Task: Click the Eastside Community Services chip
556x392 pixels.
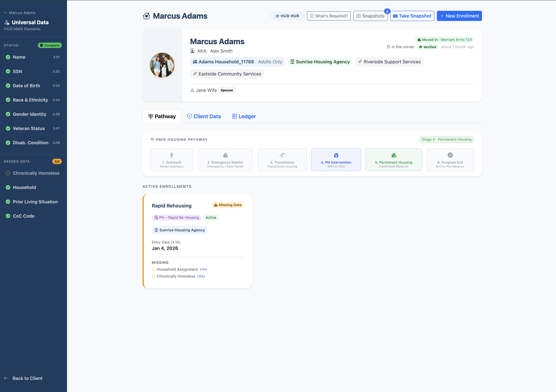Action: point(227,74)
